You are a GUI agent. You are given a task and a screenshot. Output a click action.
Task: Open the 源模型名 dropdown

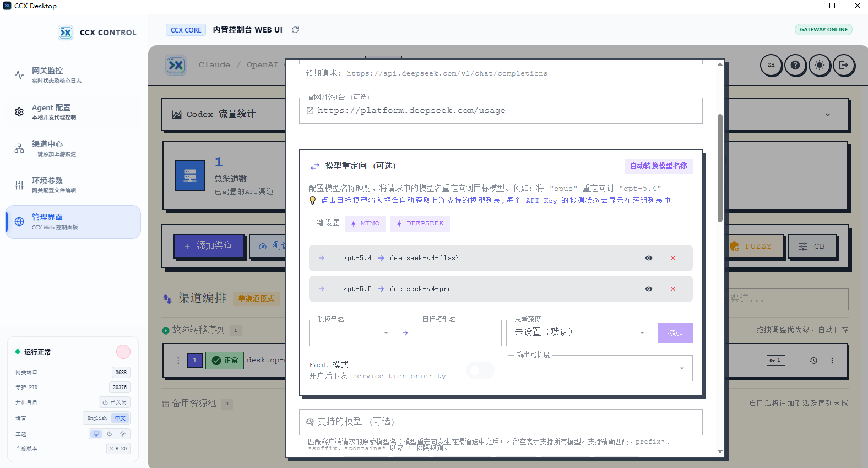[353, 333]
